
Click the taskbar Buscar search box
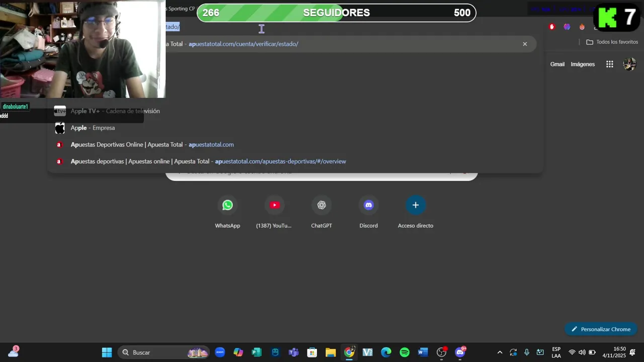click(x=164, y=352)
